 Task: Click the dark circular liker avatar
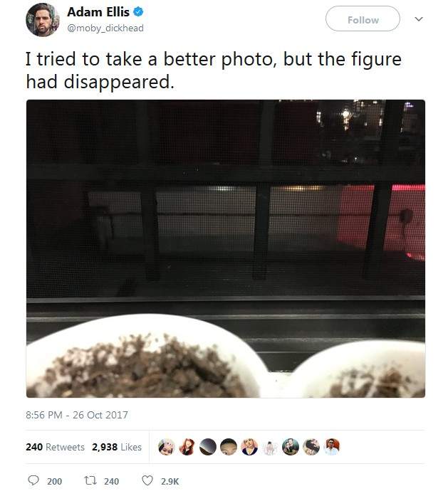208,447
